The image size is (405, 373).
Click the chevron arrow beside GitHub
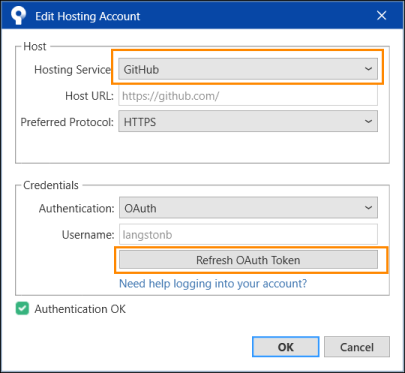point(368,69)
